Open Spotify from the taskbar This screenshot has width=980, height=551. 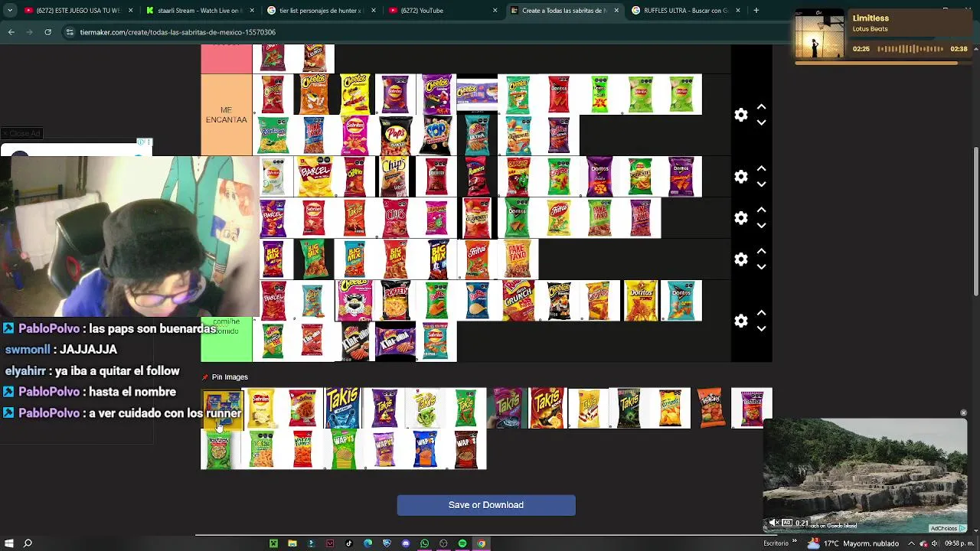tap(462, 543)
